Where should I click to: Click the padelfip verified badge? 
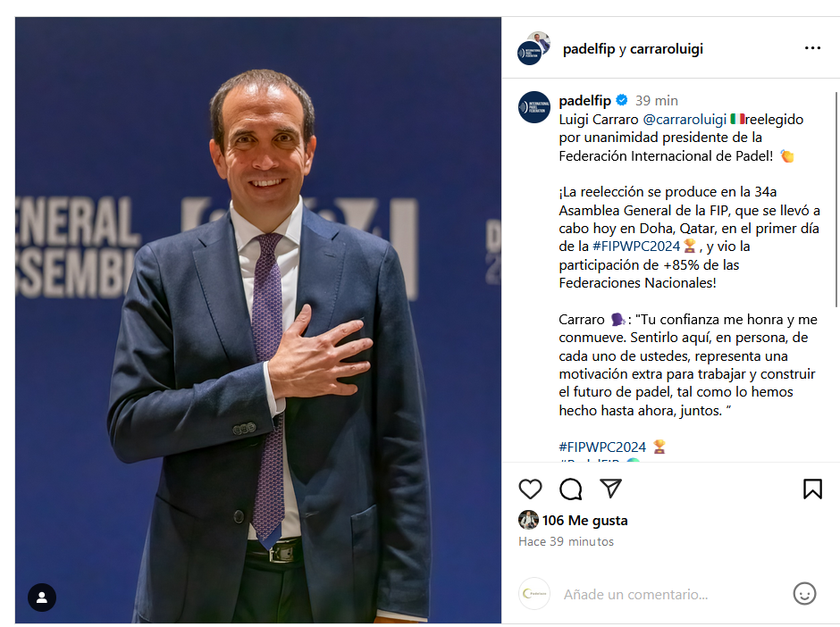621,100
